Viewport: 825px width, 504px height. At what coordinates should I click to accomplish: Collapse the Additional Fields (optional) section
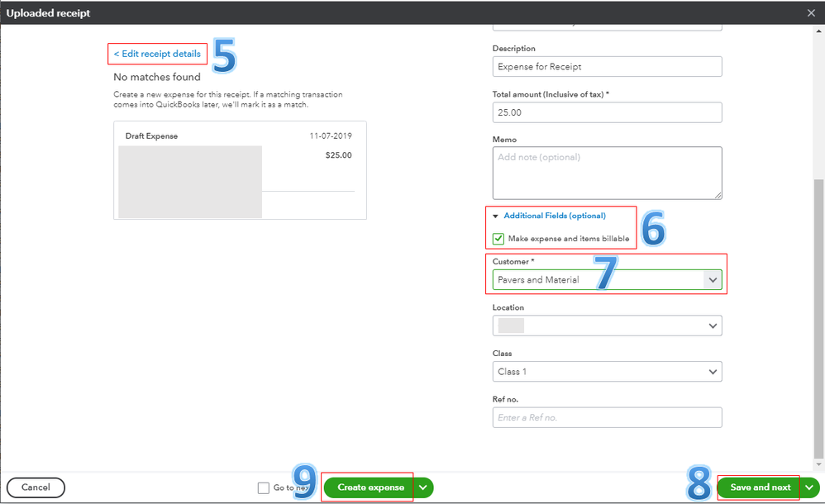point(549,216)
